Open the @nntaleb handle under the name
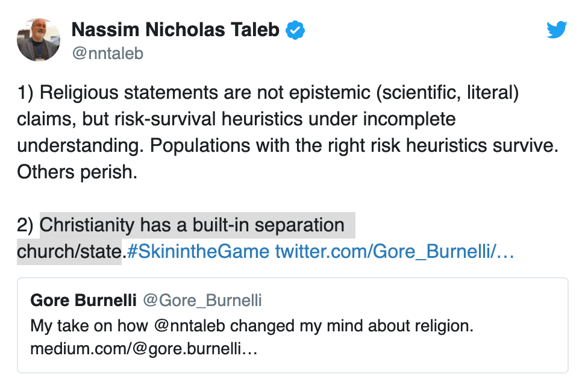 click(x=107, y=54)
